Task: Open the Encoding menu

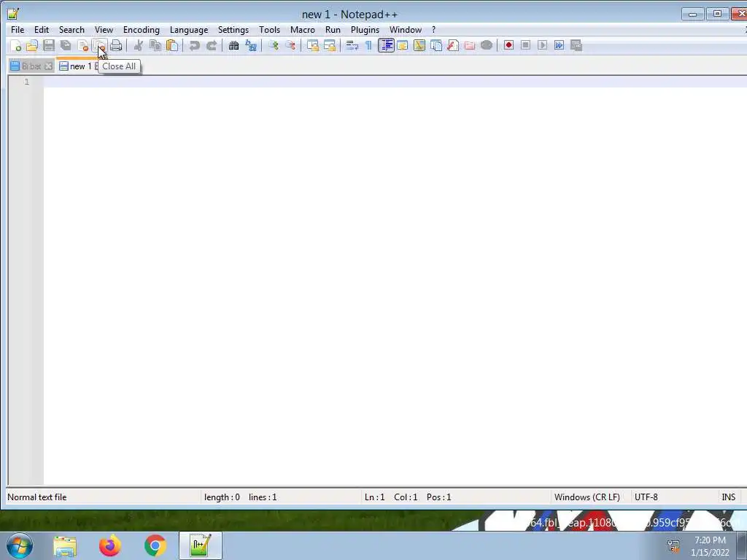Action: coord(141,29)
